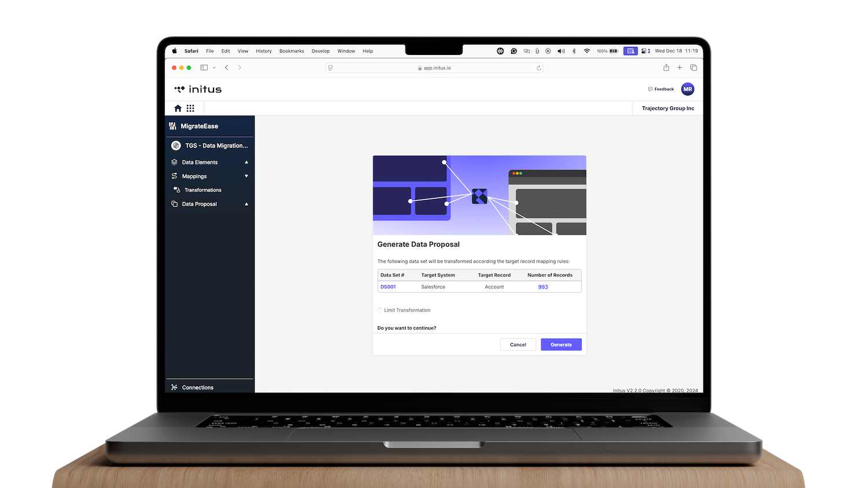
Task: Enable the Limit Transformation checkbox
Action: pyautogui.click(x=380, y=310)
